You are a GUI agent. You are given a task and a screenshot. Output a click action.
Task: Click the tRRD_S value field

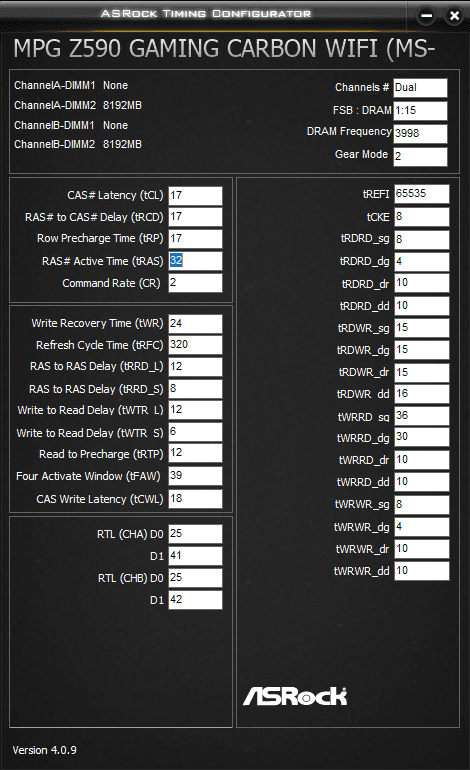point(195,389)
